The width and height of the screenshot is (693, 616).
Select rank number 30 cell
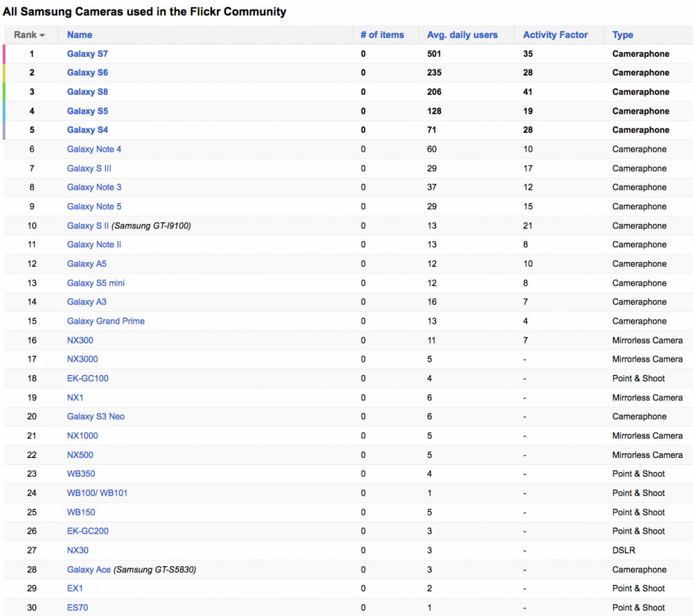32,608
